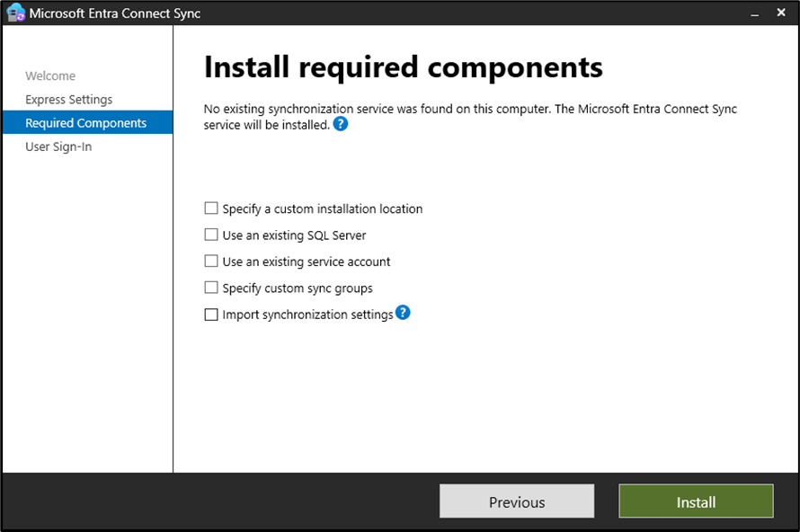Go to the Welcome step in sidebar

point(50,76)
